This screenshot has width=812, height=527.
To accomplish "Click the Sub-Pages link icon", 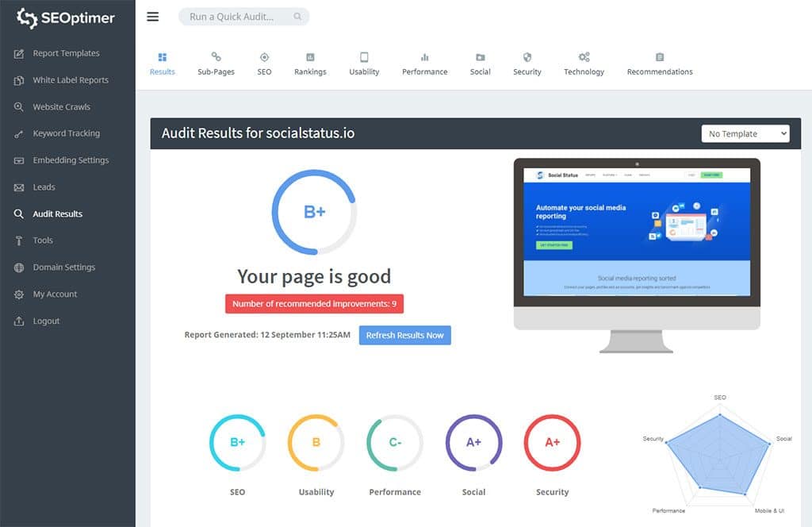I will point(216,56).
